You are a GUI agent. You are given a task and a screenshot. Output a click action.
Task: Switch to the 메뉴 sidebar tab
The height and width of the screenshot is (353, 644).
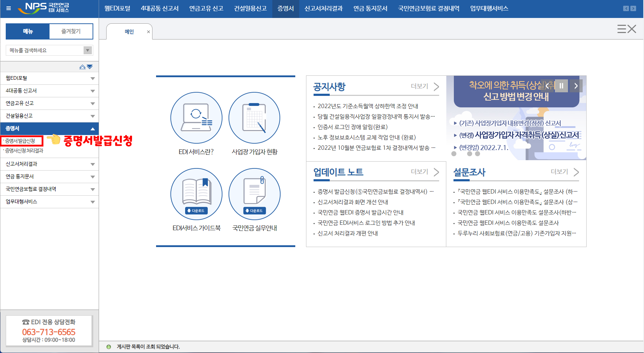click(28, 31)
